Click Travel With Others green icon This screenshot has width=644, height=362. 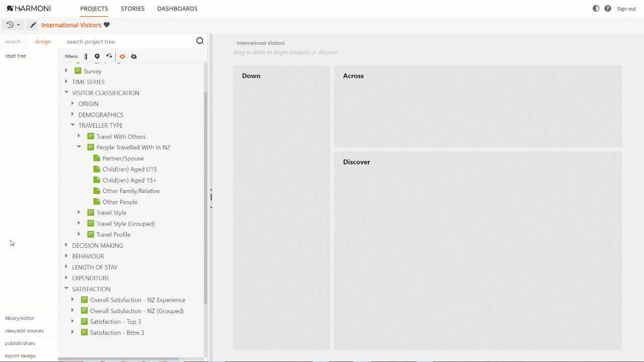[x=91, y=136]
